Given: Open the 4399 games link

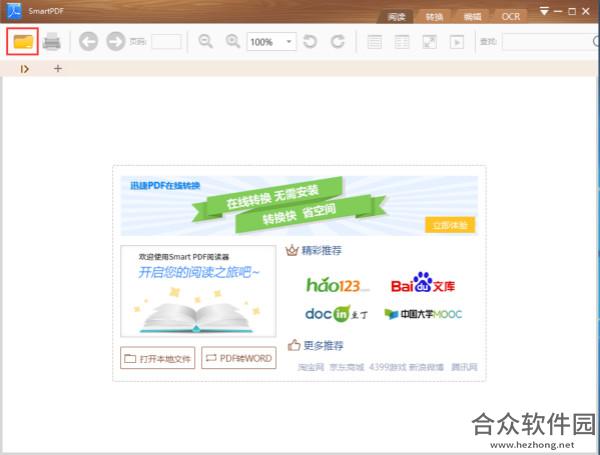Looking at the screenshot, I should click(387, 367).
